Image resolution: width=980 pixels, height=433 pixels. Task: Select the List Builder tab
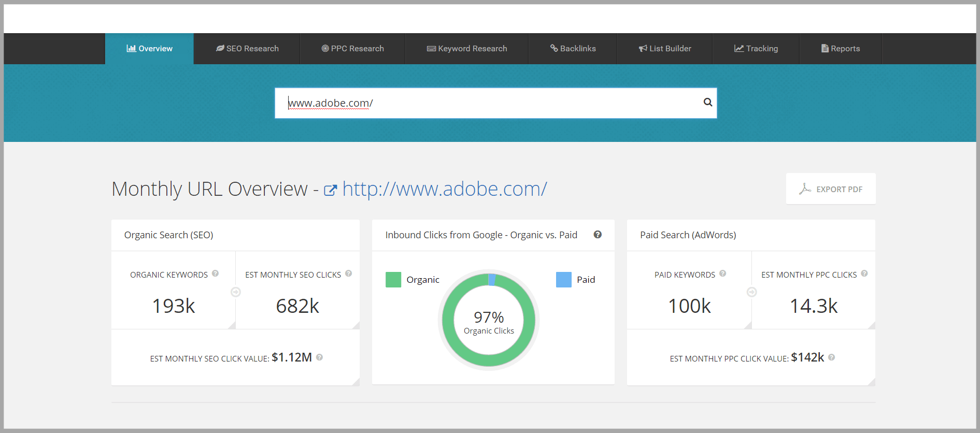[665, 49]
